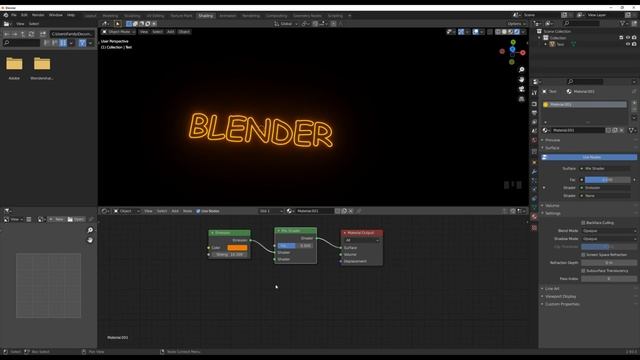Open Material Output target dropdown showing All
640x360 pixels.
tap(362, 240)
